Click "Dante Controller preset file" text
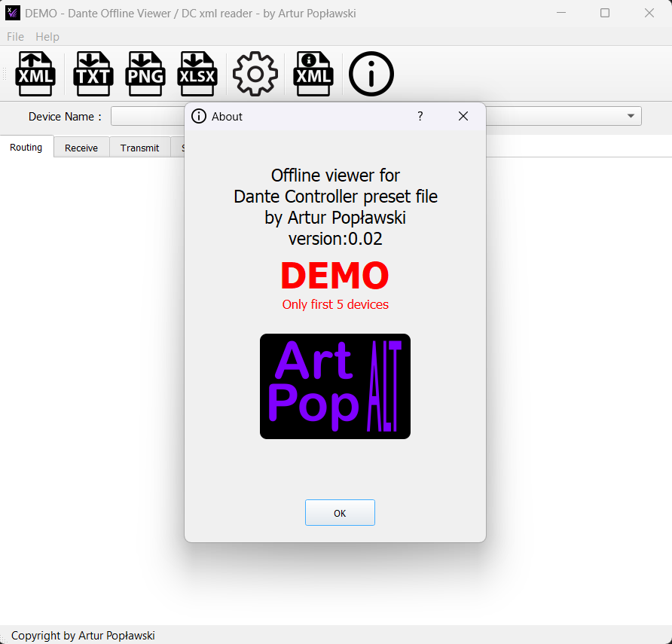Viewport: 672px width, 644px height. click(x=335, y=197)
